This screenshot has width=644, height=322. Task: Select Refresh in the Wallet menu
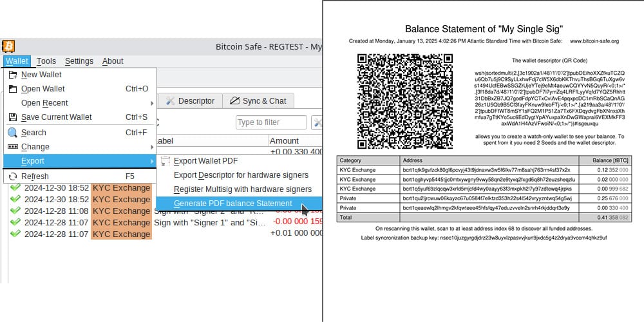[80, 176]
